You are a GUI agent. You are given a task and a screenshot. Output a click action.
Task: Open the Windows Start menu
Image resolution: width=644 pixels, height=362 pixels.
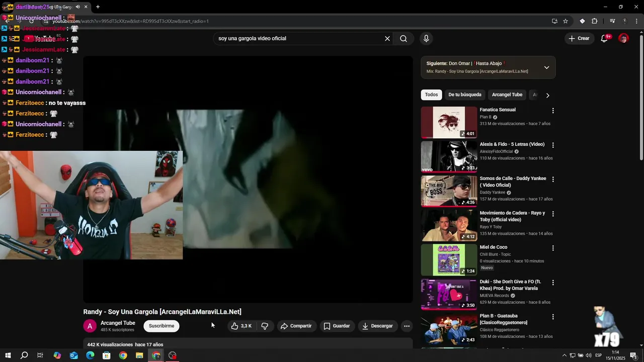click(x=8, y=355)
